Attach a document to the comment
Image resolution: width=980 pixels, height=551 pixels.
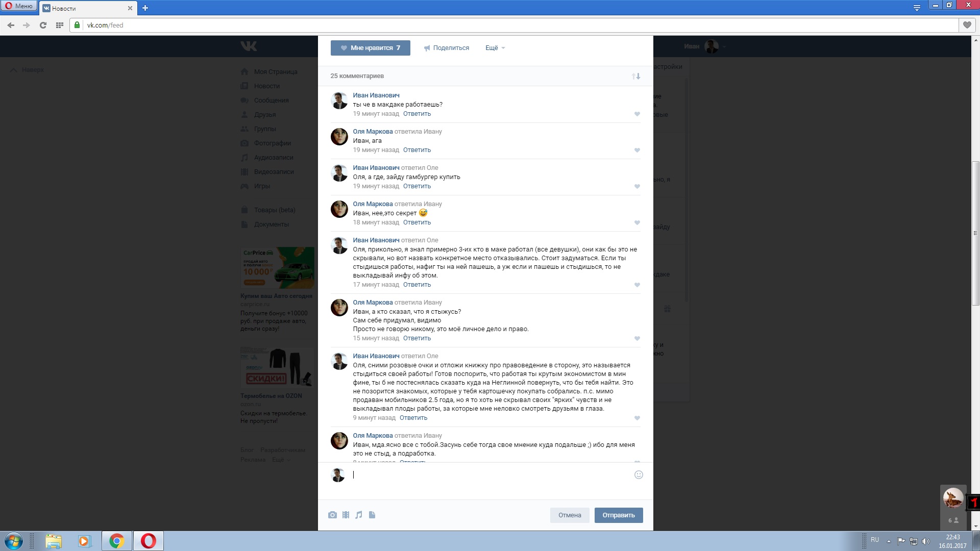(x=372, y=515)
